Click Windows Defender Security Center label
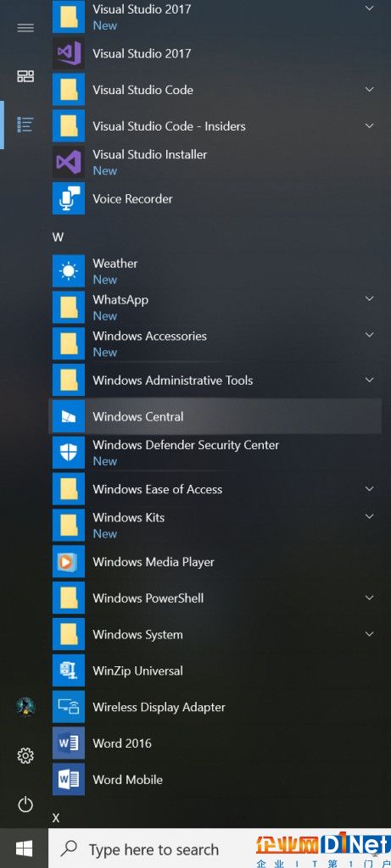 [x=186, y=445]
